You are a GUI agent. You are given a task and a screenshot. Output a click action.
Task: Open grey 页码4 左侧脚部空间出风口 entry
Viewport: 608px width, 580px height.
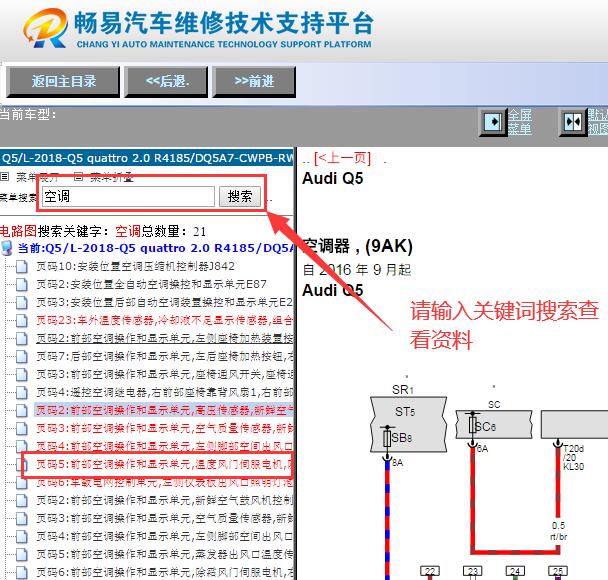pyautogui.click(x=164, y=537)
